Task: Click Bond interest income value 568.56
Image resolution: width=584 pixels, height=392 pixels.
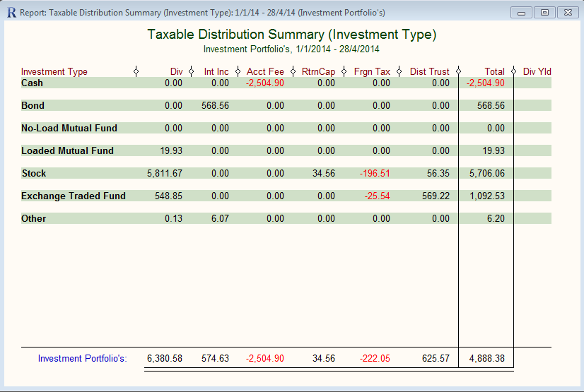Action: coord(215,106)
